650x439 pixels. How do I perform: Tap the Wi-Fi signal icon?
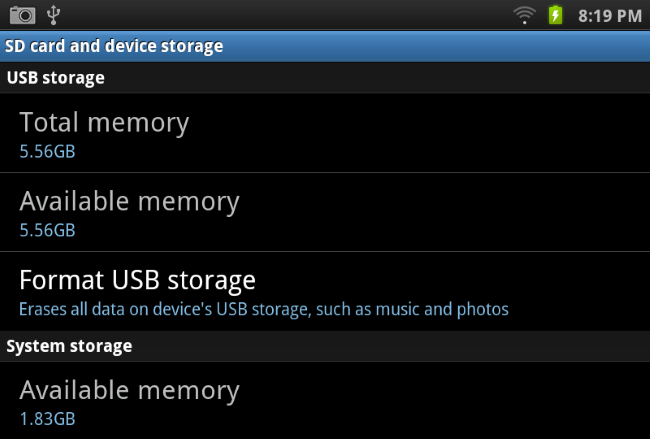click(x=524, y=15)
